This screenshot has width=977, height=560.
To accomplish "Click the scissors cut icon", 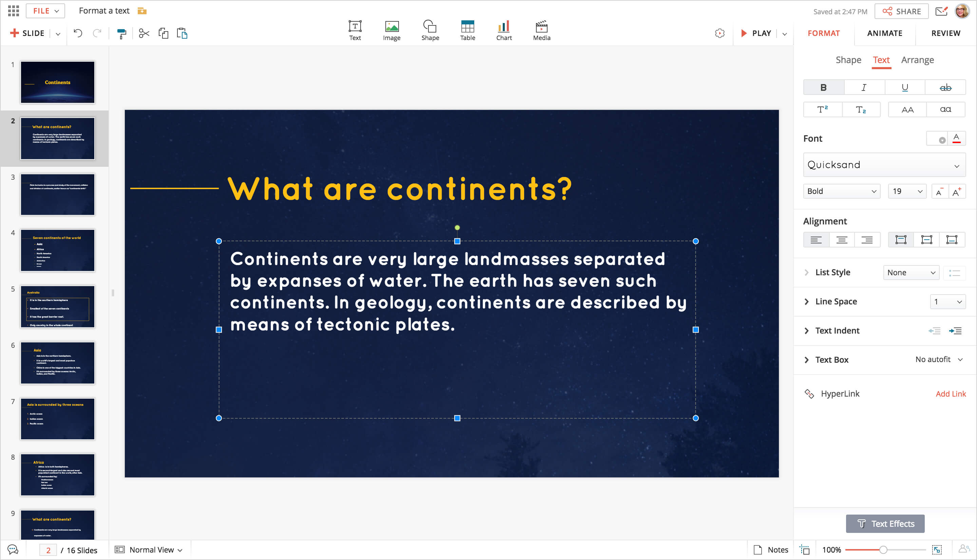I will click(x=144, y=34).
